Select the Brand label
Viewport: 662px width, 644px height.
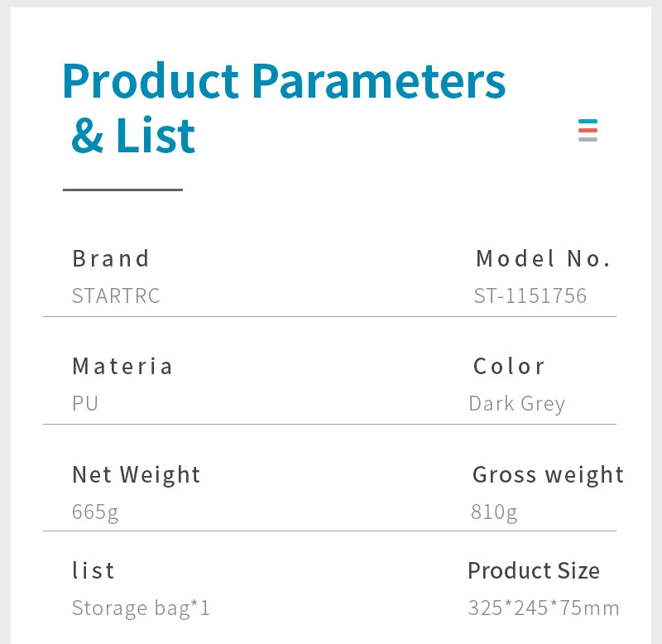pos(111,258)
